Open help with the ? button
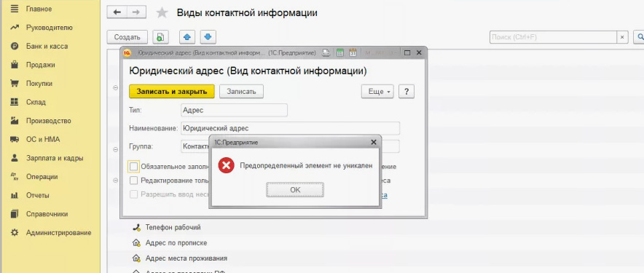The height and width of the screenshot is (273, 644). pos(407,92)
